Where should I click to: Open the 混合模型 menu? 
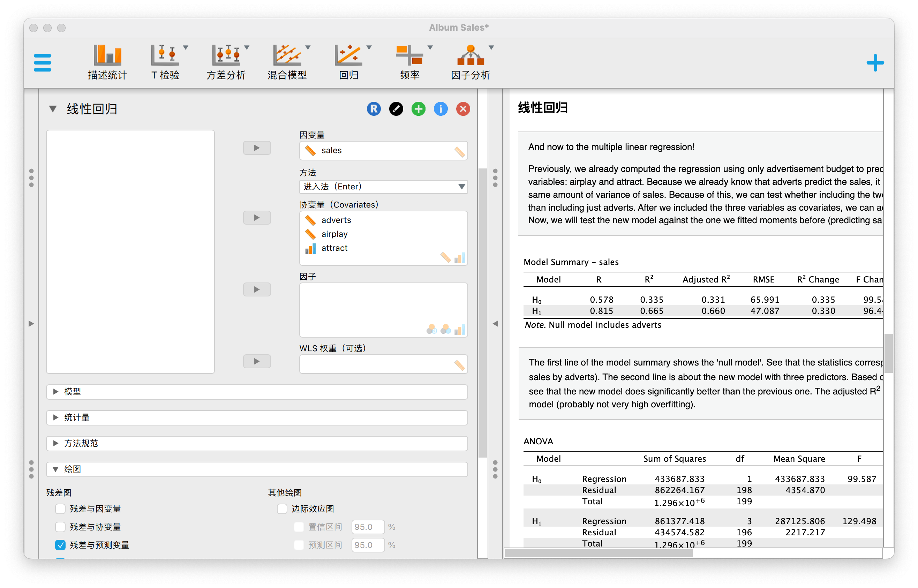[x=287, y=62]
